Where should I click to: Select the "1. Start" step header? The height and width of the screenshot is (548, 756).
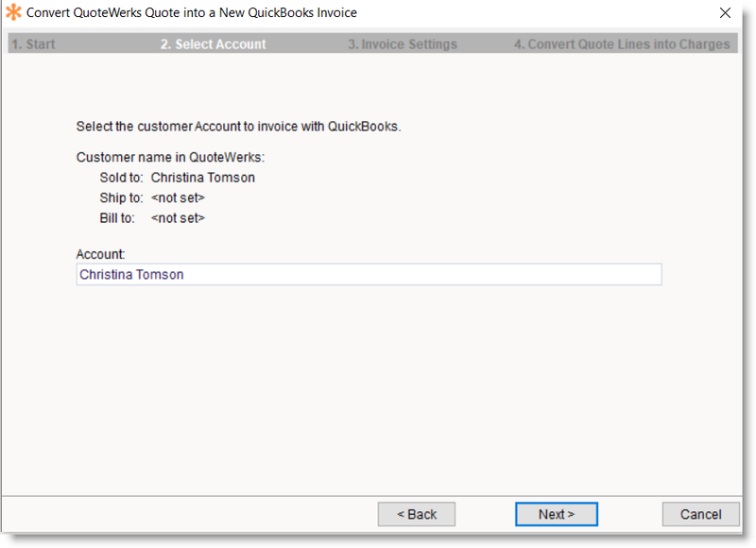32,43
